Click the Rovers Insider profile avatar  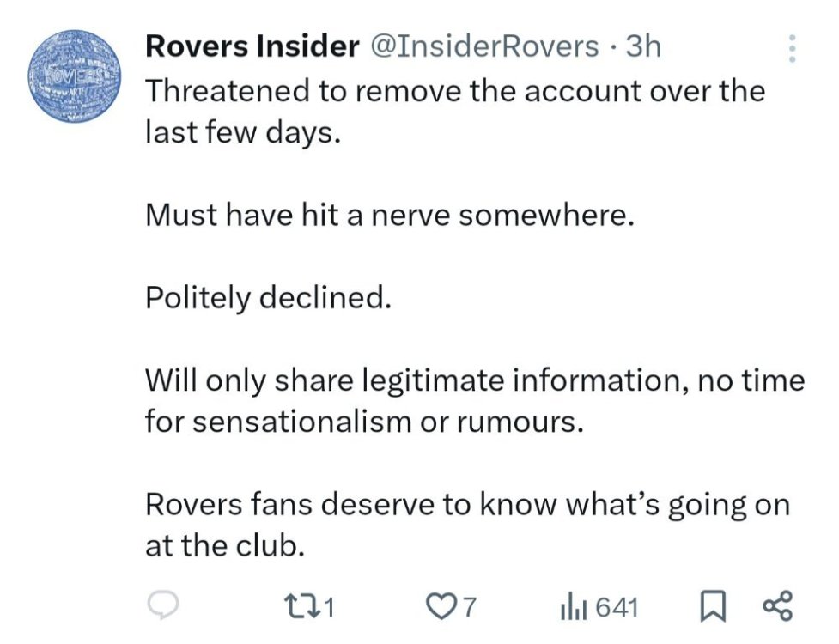71,79
